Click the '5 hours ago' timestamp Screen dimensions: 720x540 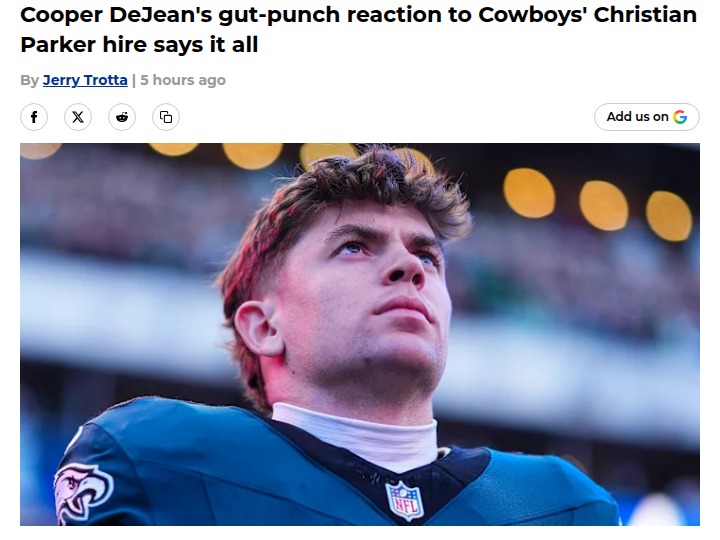tap(183, 80)
